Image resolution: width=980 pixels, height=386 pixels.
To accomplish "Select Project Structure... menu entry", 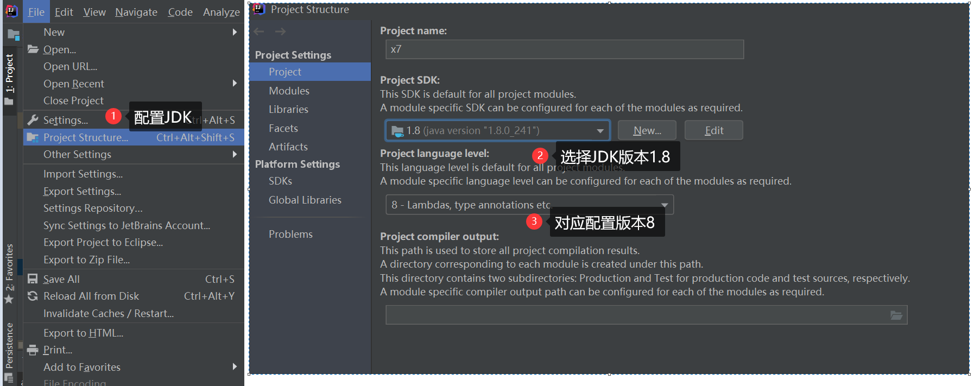I will click(86, 137).
